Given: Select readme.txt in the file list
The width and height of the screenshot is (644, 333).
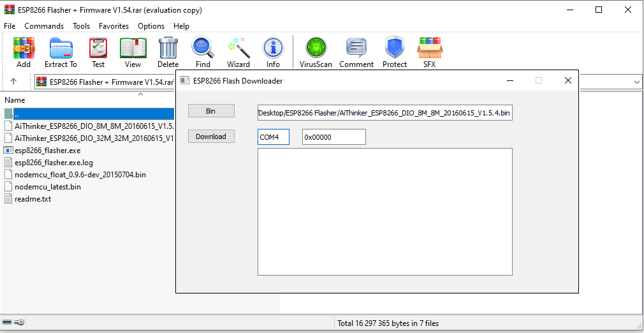Looking at the screenshot, I should click(x=33, y=199).
